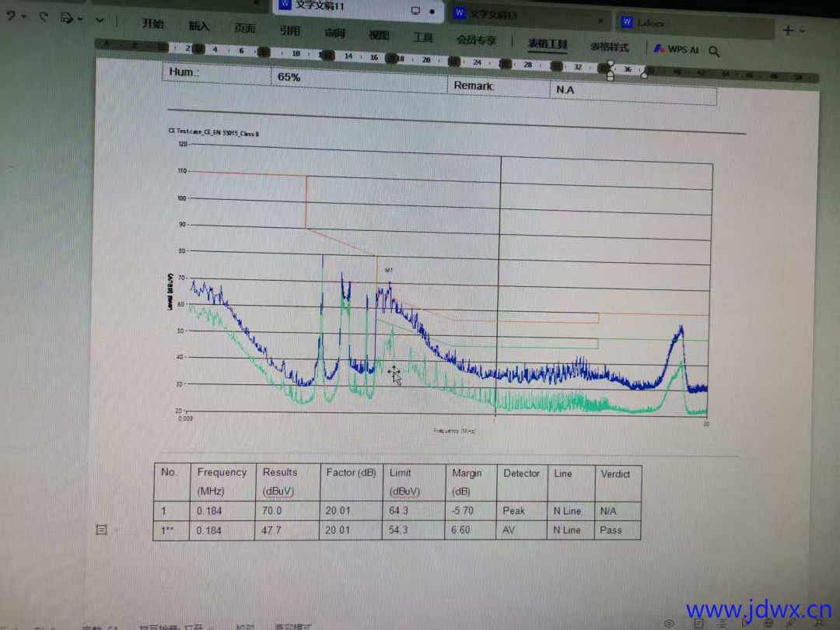This screenshot has width=840, height=630.
Task: Expand the quick access toolbar dropdown
Action: [x=100, y=19]
